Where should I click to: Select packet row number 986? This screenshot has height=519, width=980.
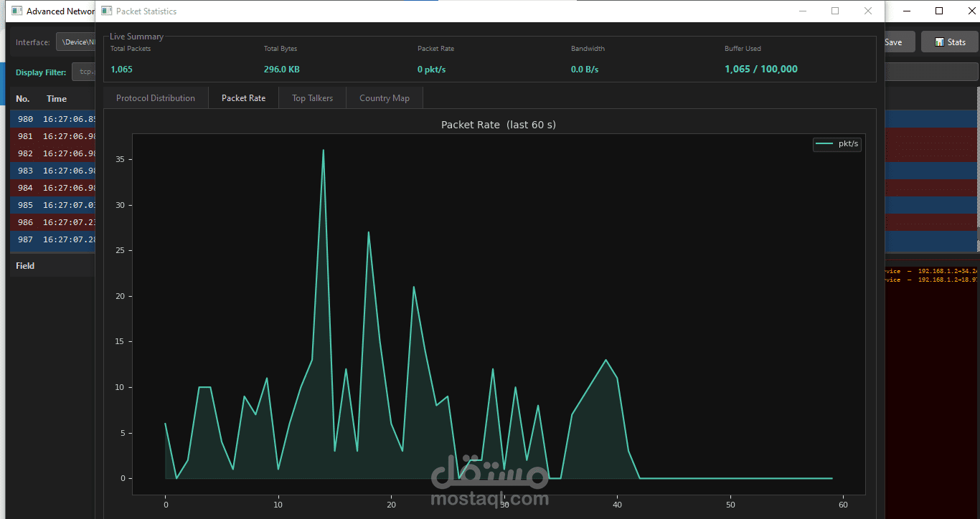click(52, 222)
